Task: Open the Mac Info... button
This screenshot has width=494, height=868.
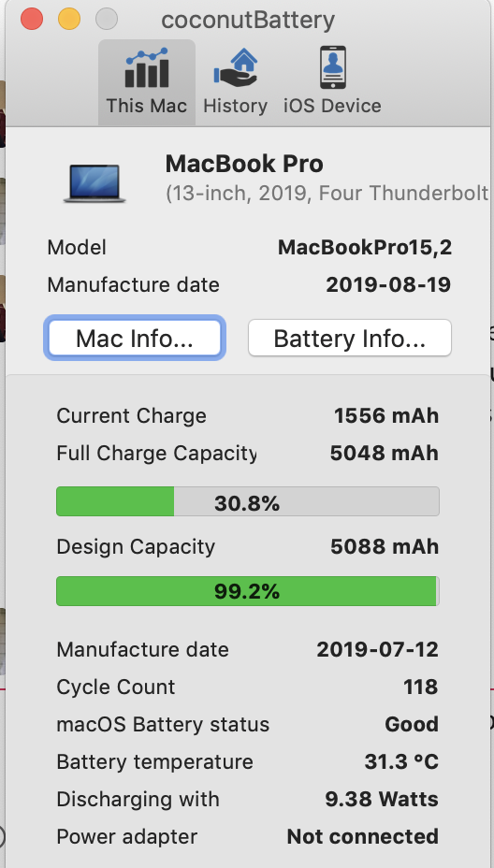Action: [x=135, y=338]
